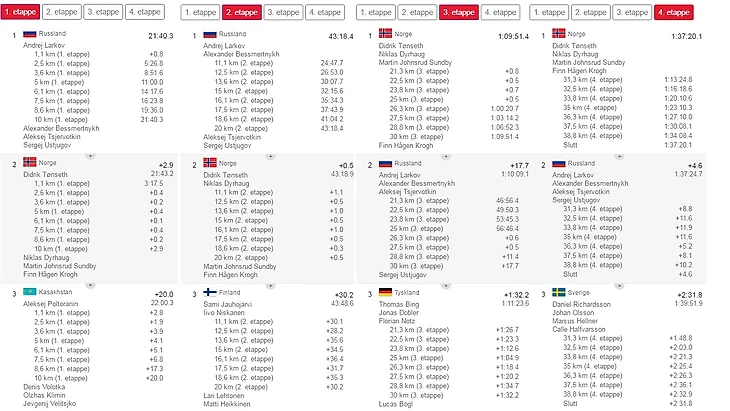Expand the plus toggle above the Kasakhstan row
Image resolution: width=730 pixels, height=411 pixels.
pos(89,284)
